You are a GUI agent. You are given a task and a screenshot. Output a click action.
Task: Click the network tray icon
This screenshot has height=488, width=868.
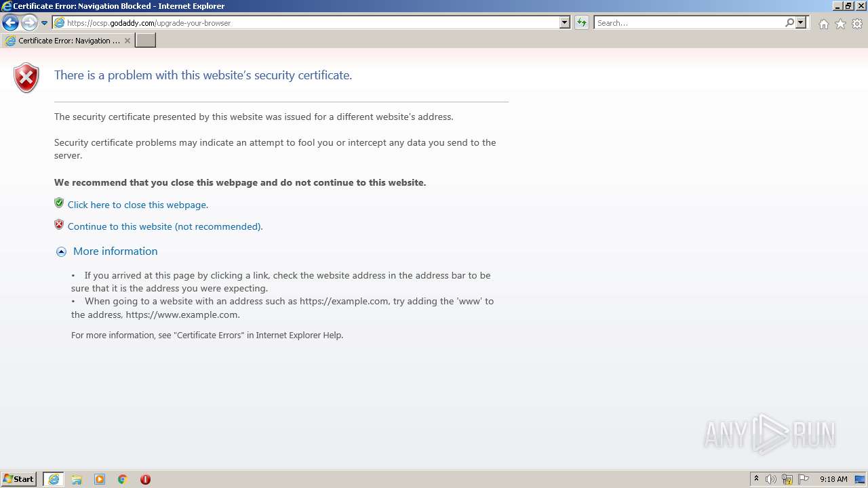click(x=787, y=479)
